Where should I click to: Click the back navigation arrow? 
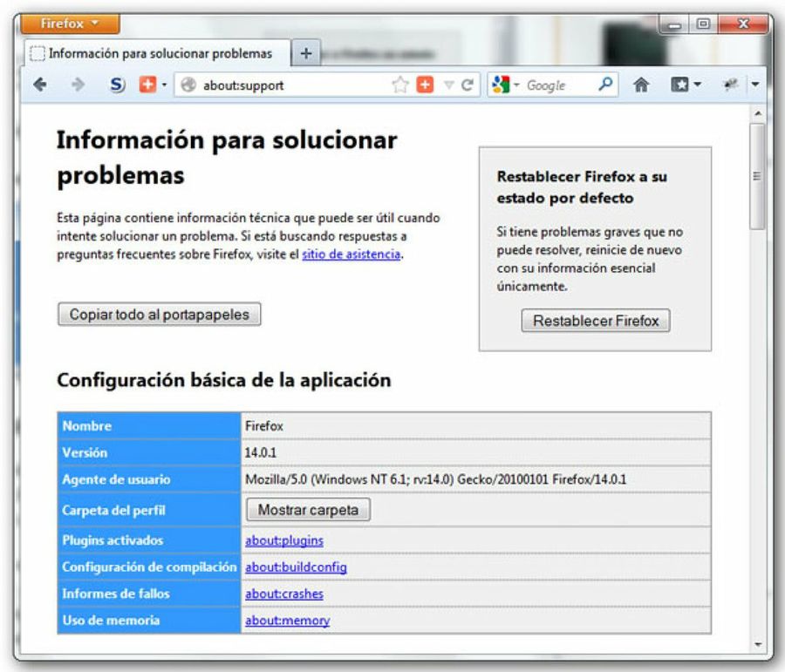pyautogui.click(x=42, y=85)
